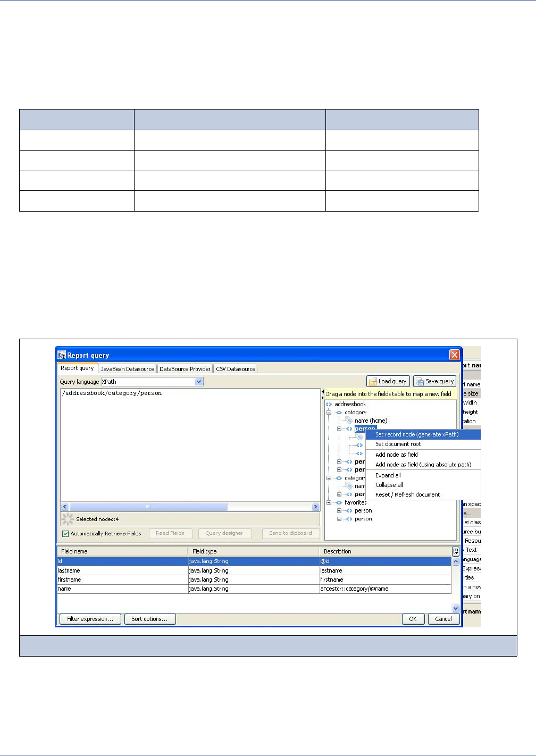
Task: Select Reset / Refresh document
Action: [x=423, y=494]
